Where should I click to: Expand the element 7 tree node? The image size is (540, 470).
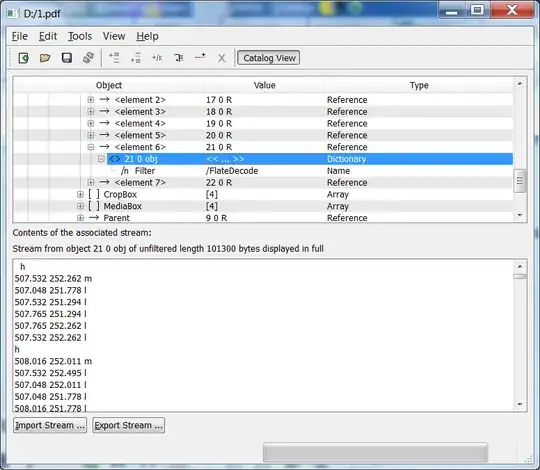(91, 182)
